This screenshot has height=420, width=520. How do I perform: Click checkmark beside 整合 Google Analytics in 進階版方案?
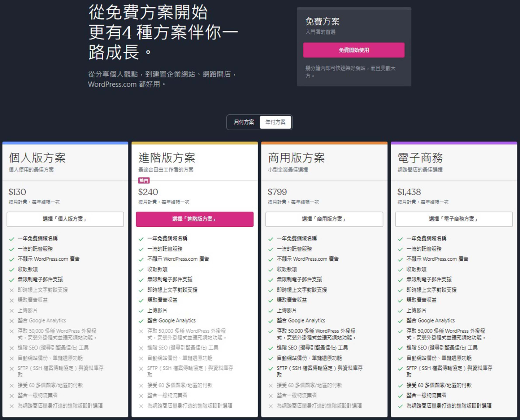pyautogui.click(x=141, y=321)
